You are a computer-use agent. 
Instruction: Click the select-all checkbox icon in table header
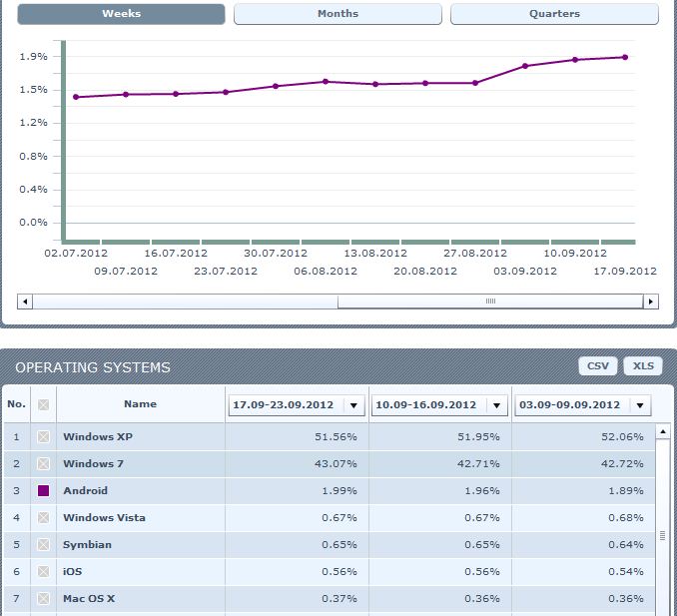(43, 404)
